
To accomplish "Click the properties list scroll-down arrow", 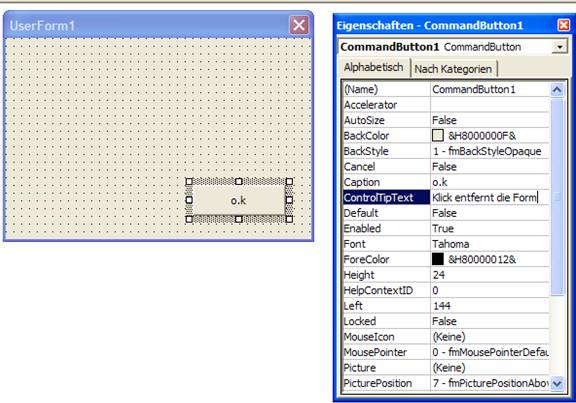I will (557, 383).
